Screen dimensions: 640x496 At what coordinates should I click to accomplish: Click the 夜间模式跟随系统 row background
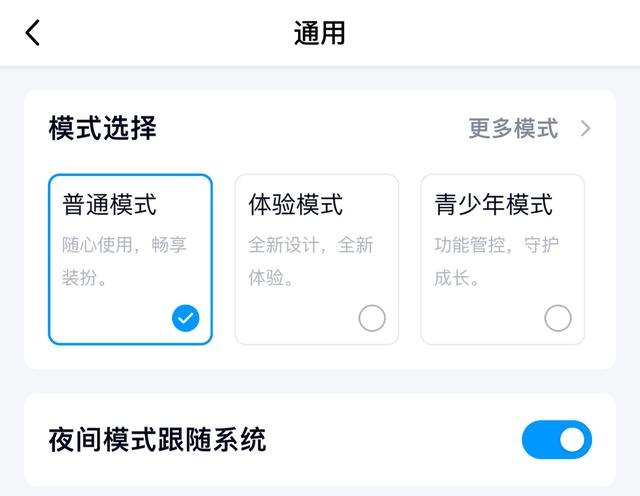point(400,440)
